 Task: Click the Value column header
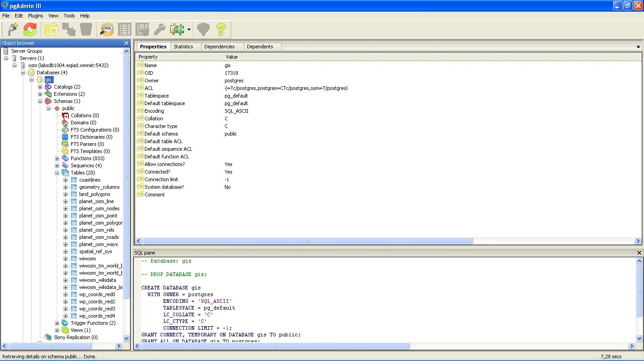point(431,57)
